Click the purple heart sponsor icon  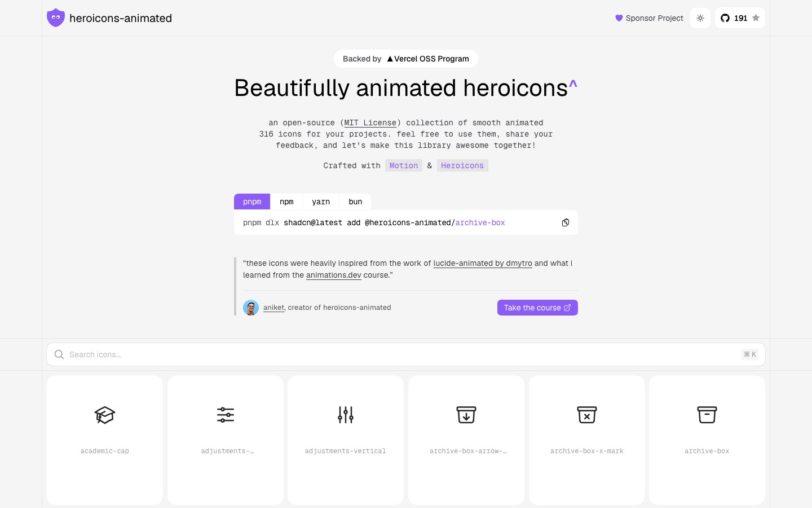(619, 18)
